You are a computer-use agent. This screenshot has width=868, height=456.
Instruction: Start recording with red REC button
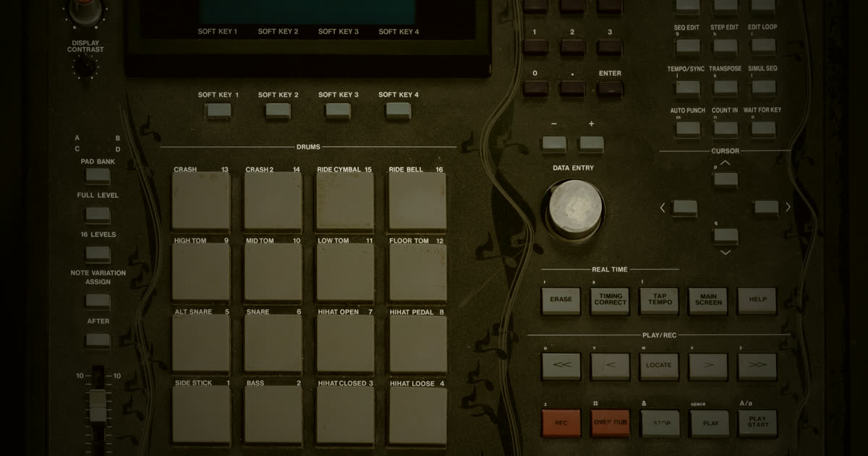(561, 423)
